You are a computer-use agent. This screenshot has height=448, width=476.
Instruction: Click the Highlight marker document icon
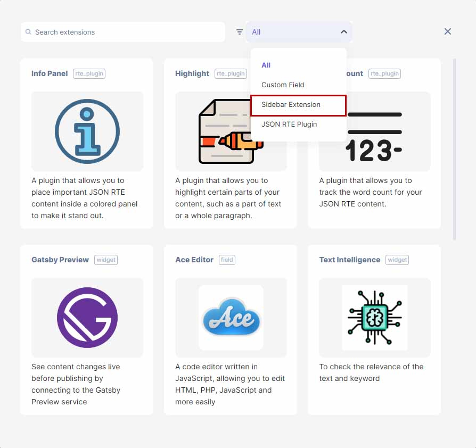(x=231, y=131)
